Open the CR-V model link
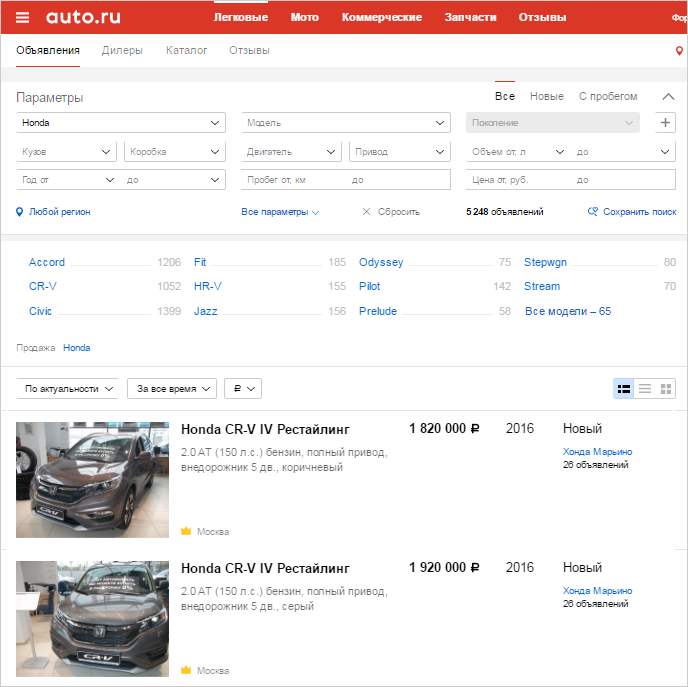The height and width of the screenshot is (687, 688). tap(43, 286)
